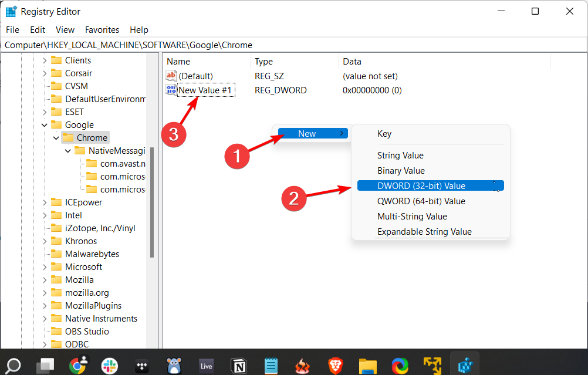Open the File menu
Image resolution: width=588 pixels, height=375 pixels.
coord(12,29)
